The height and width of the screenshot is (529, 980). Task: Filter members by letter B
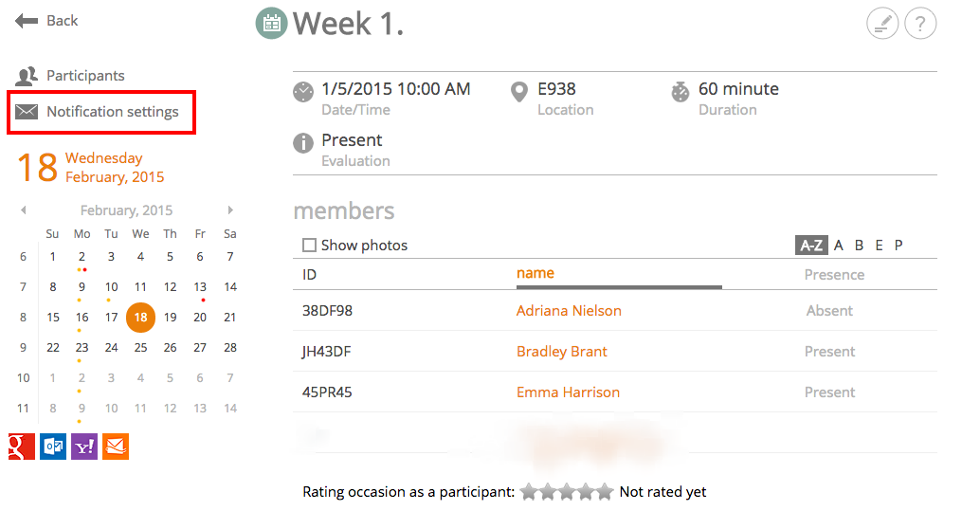tap(860, 246)
